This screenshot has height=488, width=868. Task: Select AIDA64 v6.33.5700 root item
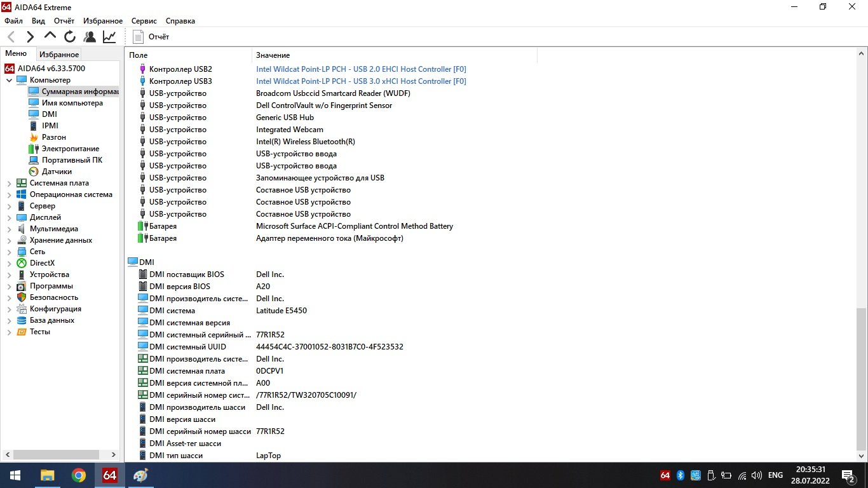[44, 68]
